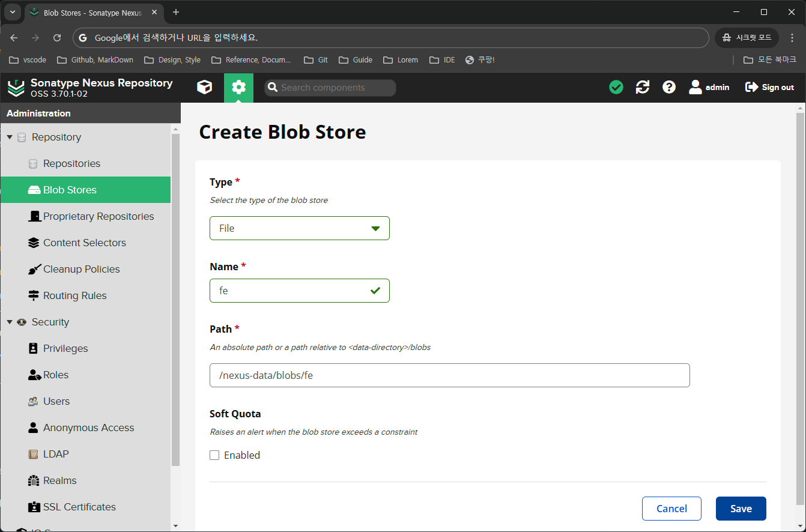
Task: Open Cleanup Policies
Action: click(x=85, y=269)
